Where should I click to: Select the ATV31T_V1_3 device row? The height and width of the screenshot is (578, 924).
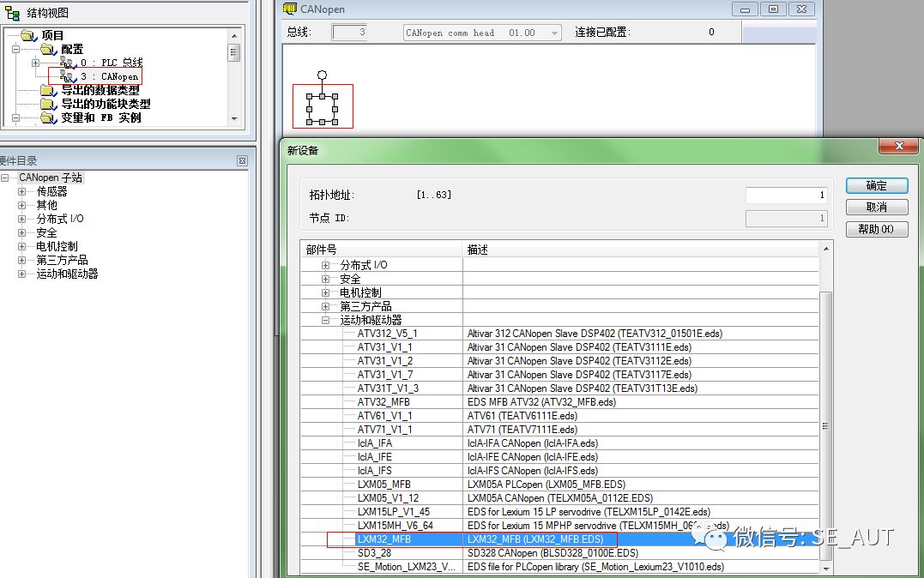tap(559, 388)
